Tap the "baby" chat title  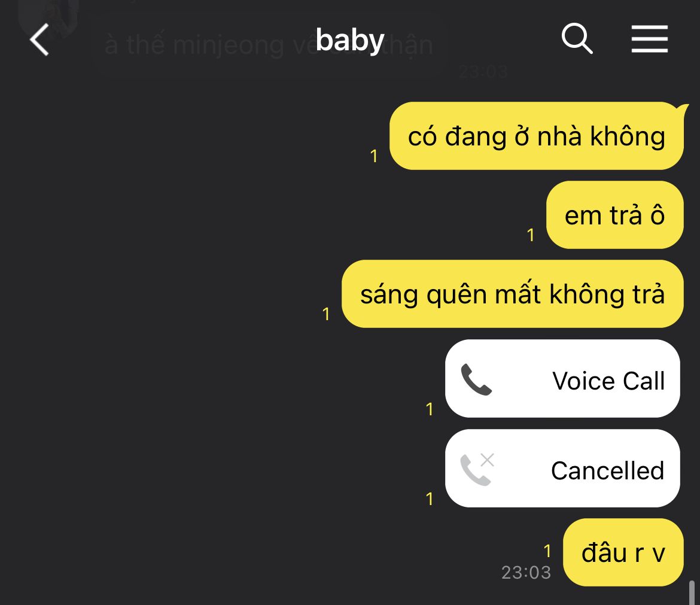[x=349, y=41]
